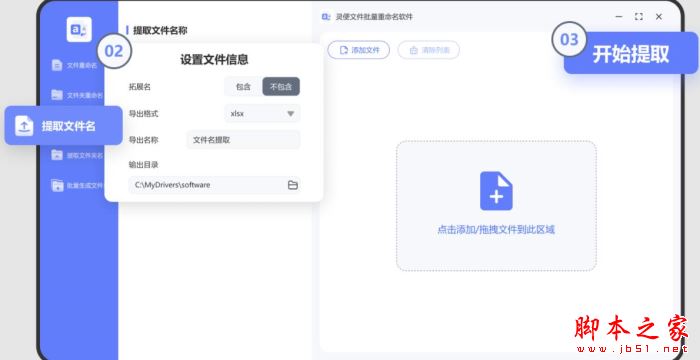Open the 提取文件夹名 sidebar section

tap(76, 155)
